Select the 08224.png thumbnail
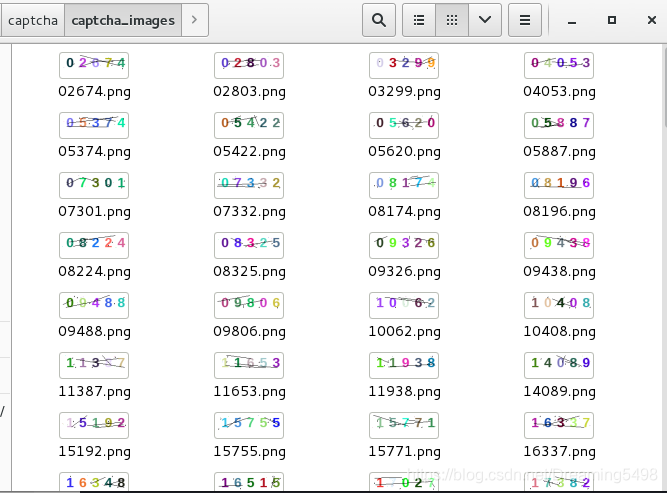This screenshot has width=667, height=493. [94, 245]
